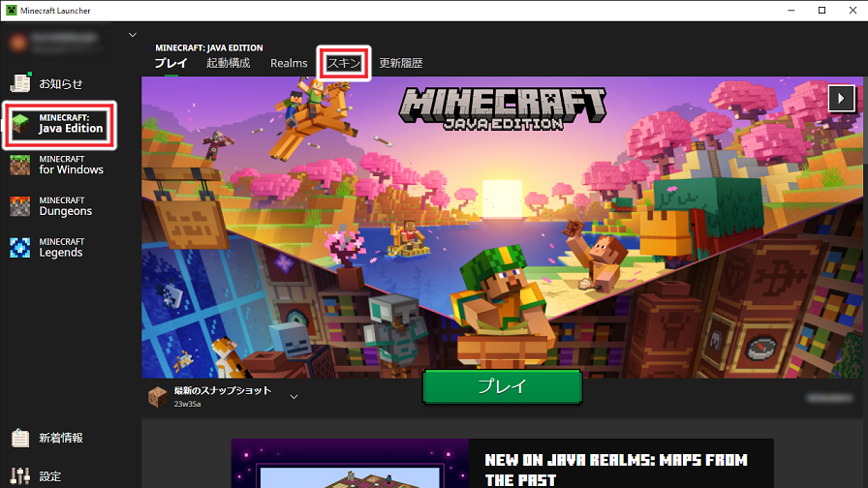
Task: Select Minecraft Legends icon
Action: pyautogui.click(x=20, y=247)
